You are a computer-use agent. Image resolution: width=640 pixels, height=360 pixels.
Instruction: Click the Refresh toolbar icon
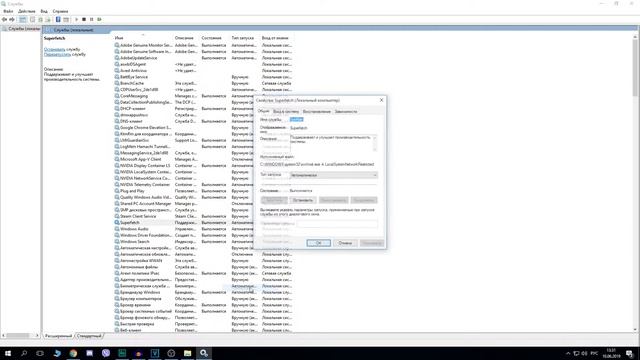pyautogui.click(x=40, y=19)
